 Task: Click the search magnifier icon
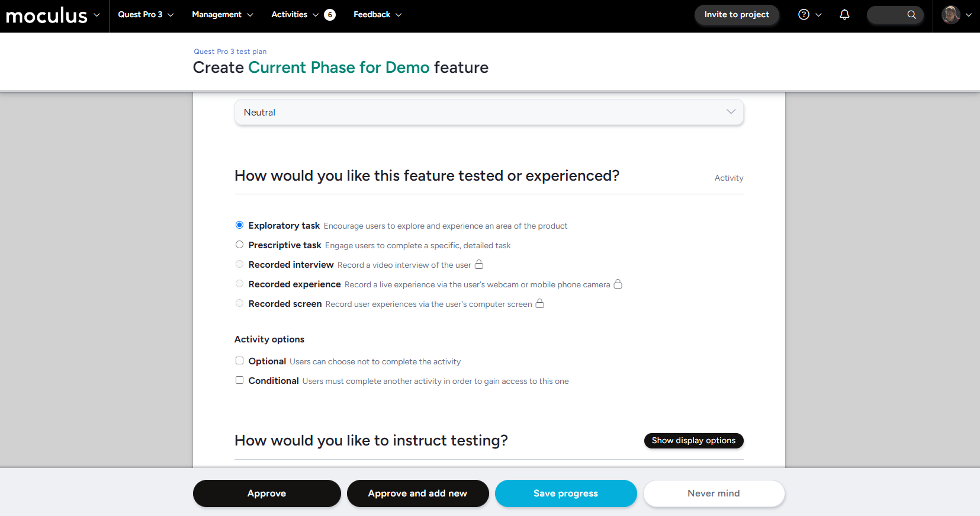point(911,15)
